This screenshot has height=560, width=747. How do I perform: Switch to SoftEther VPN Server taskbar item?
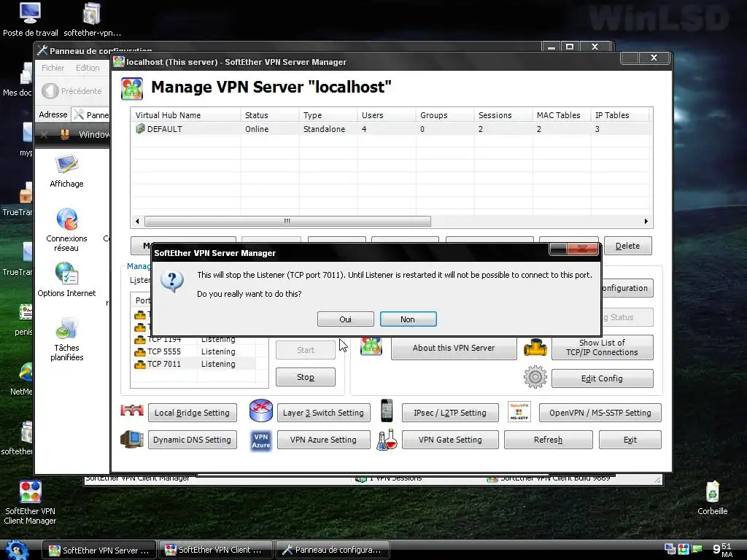(x=99, y=550)
